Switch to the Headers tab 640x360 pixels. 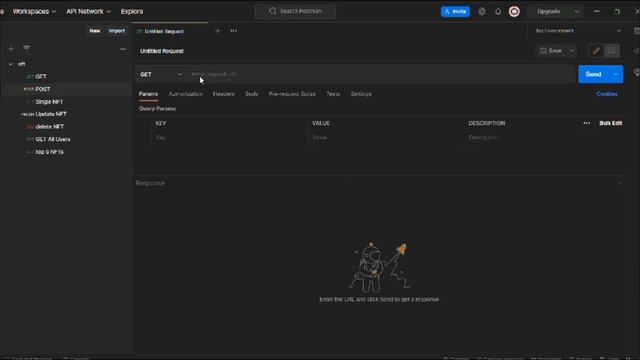click(x=223, y=94)
